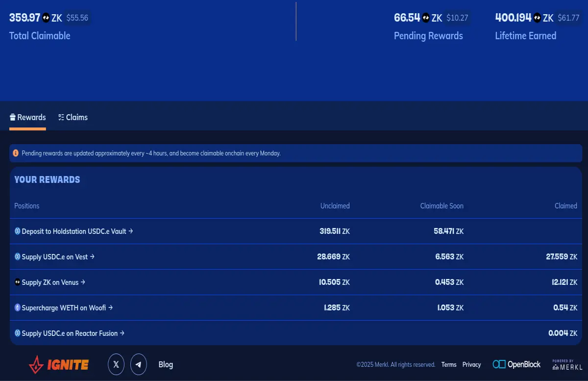Click the Ignite logo
Image resolution: width=588 pixels, height=381 pixels.
59,364
